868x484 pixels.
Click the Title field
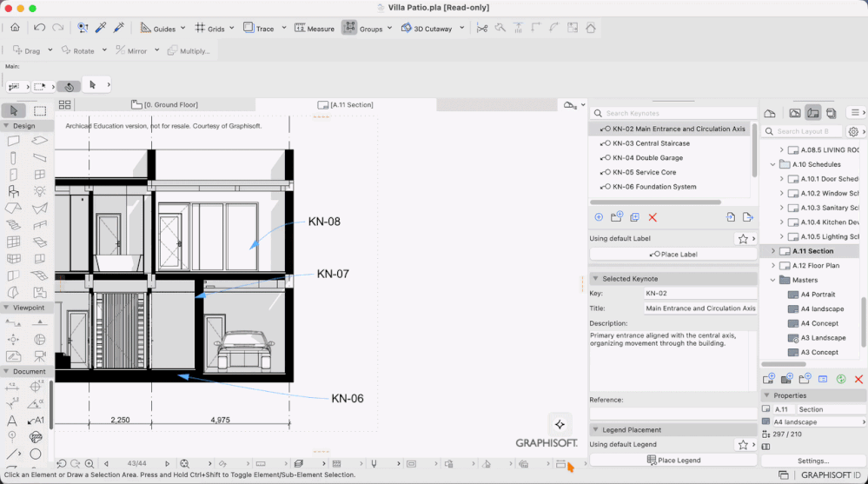tap(700, 308)
